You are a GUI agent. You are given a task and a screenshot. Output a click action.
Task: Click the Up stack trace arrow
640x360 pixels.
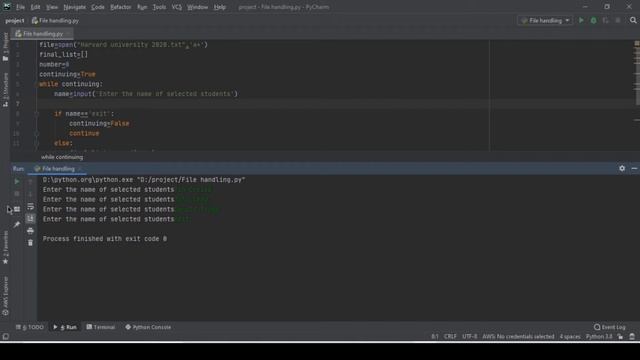point(30,182)
